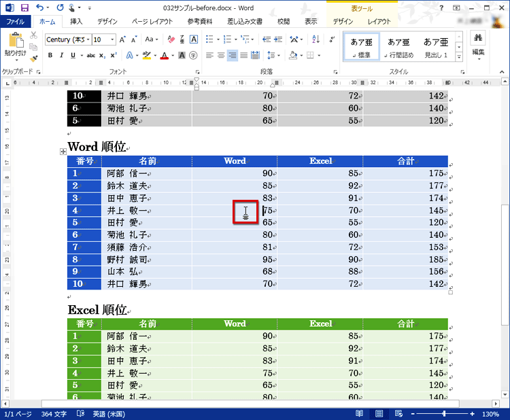Screen dimensions: 510x420
Task: Toggle subscript formatting
Action: click(102, 55)
